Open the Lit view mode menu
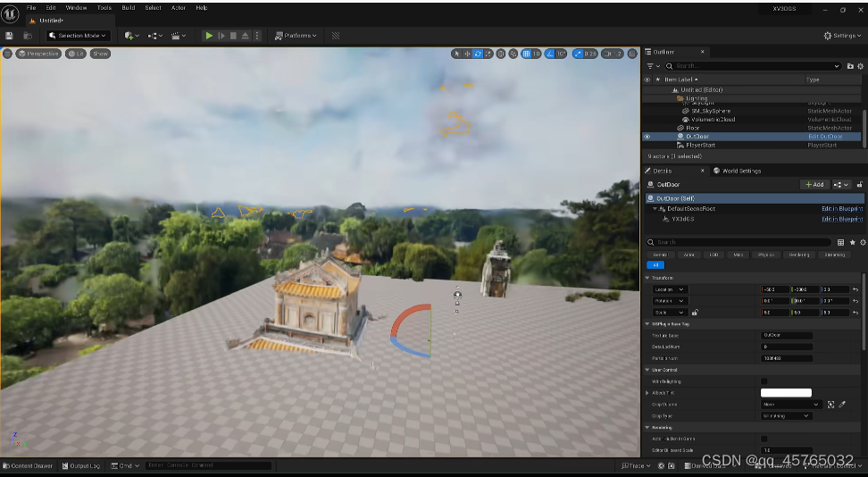The image size is (868, 477). click(76, 54)
